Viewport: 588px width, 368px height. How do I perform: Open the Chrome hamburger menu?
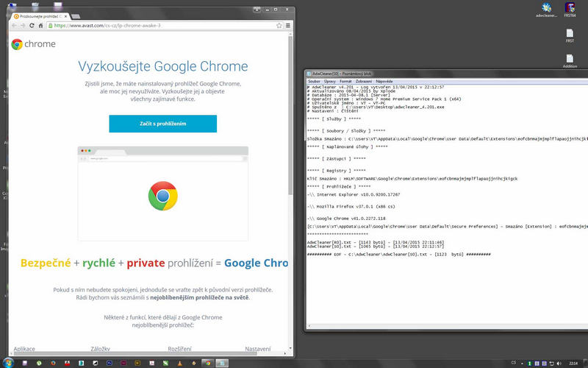(x=287, y=25)
